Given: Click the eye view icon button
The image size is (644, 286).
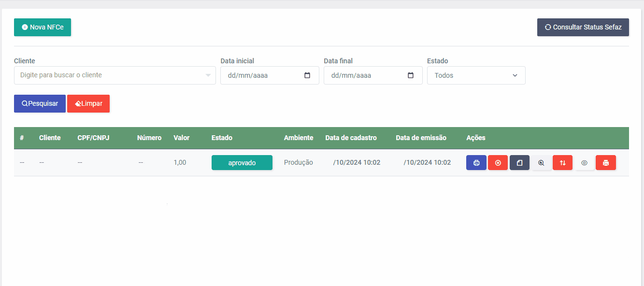Looking at the screenshot, I should (x=584, y=163).
